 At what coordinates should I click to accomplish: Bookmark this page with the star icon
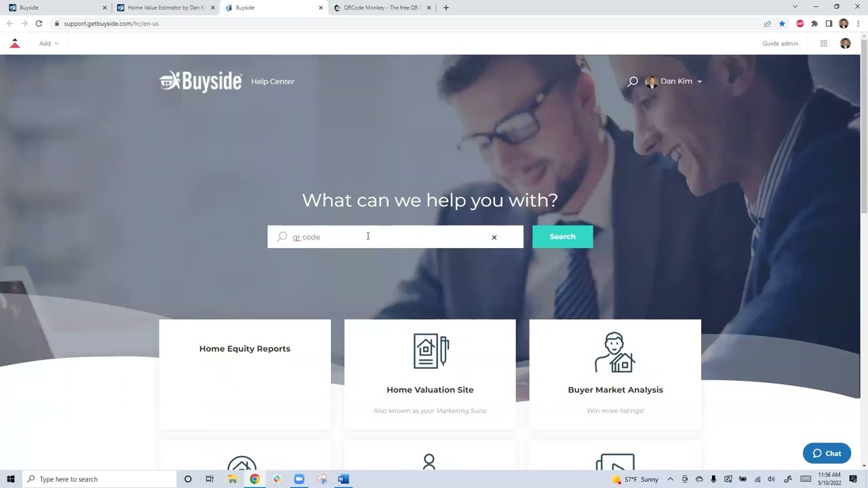[782, 24]
